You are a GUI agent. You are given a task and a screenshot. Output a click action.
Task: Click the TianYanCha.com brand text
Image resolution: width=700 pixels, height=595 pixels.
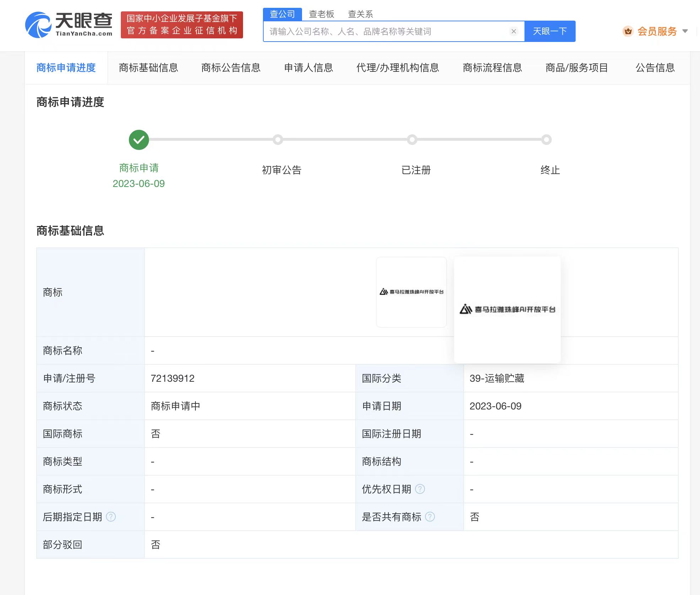[84, 34]
